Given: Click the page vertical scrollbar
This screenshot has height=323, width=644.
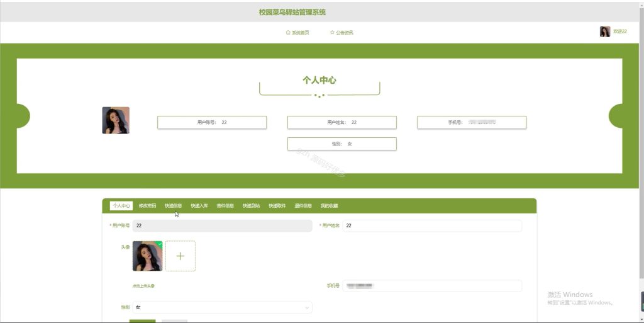Looking at the screenshot, I should (641, 144).
